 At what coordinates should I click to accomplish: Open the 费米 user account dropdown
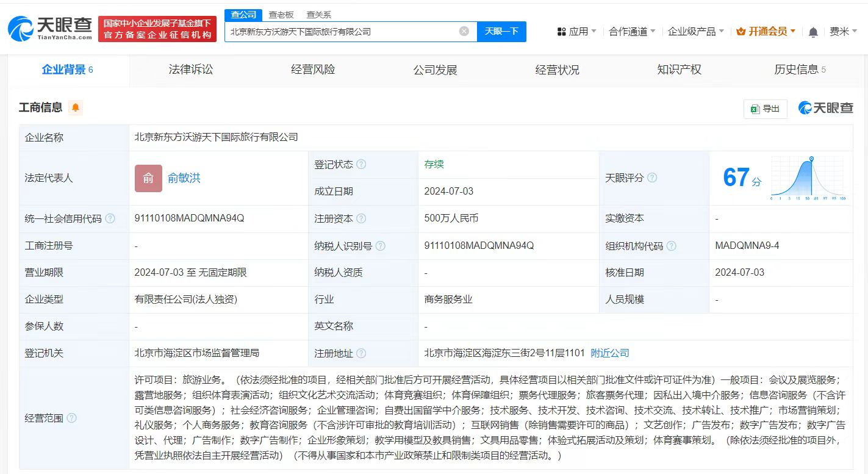point(844,32)
